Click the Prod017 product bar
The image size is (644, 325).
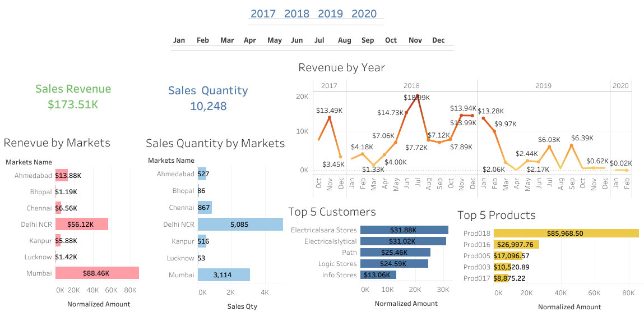tap(501, 278)
